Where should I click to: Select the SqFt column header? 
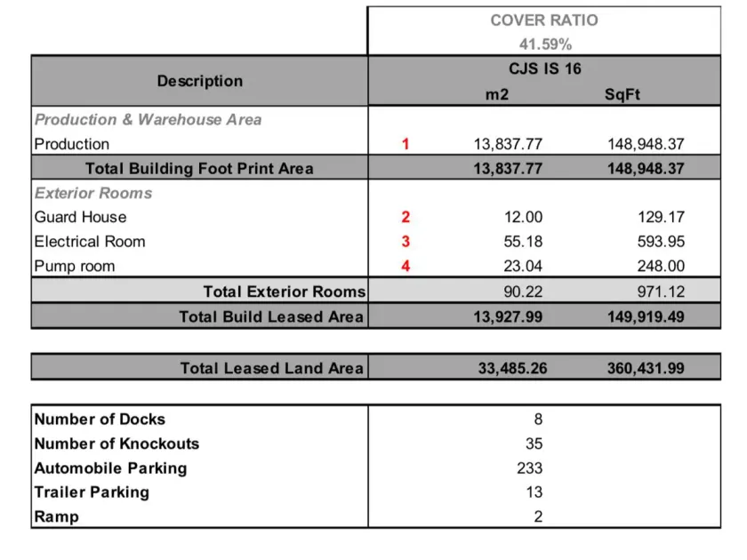tap(622, 94)
